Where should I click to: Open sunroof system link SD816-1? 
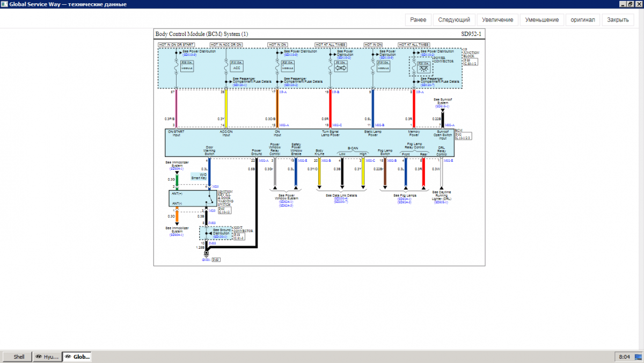pos(442,106)
